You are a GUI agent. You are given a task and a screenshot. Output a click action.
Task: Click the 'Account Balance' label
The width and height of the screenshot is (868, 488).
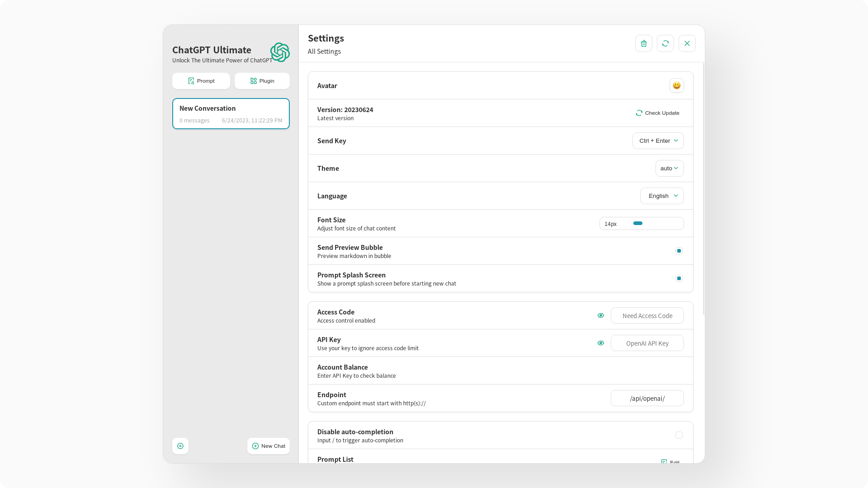point(343,367)
